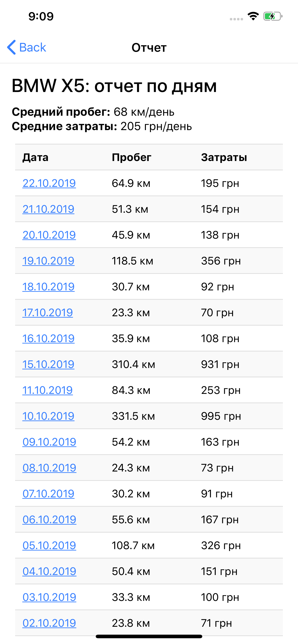The width and height of the screenshot is (298, 644).
Task: View the 09.10.2019 report
Action: pyautogui.click(x=49, y=442)
